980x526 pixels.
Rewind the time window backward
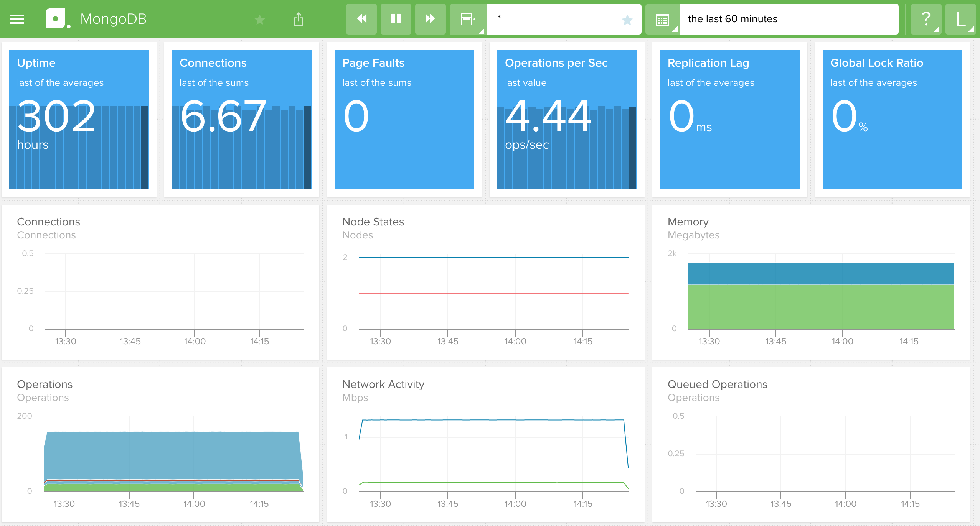pyautogui.click(x=361, y=19)
